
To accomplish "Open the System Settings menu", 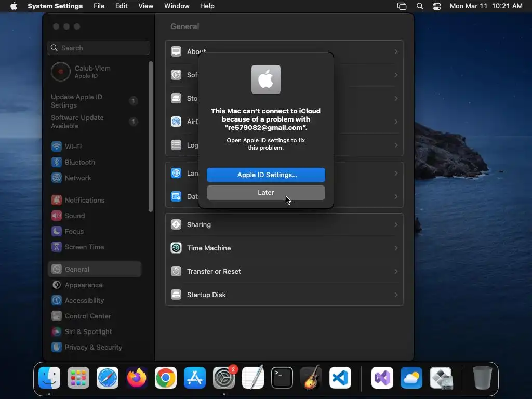I will 55,6.
